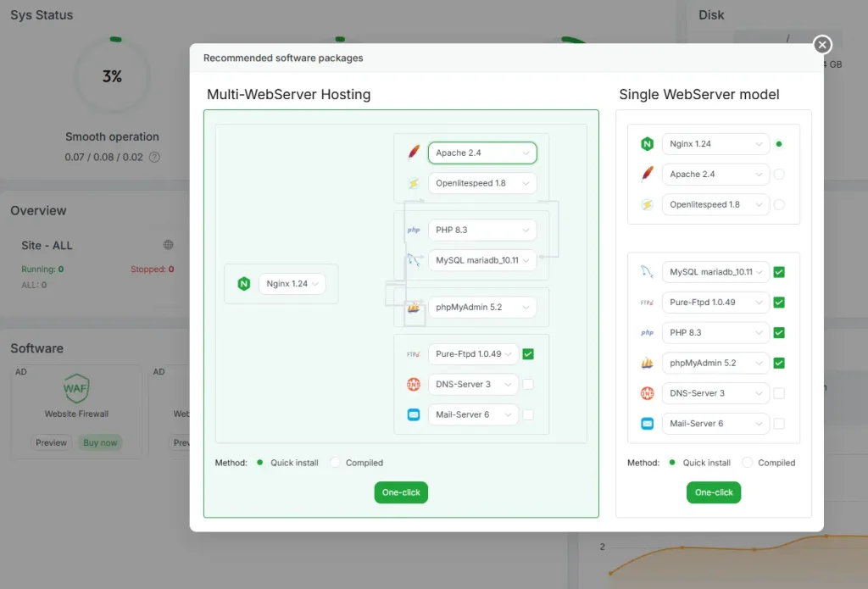Open the Mail-Server 6 dropdown in Single WebServer model
Screen dimensions: 868x589
click(x=715, y=424)
